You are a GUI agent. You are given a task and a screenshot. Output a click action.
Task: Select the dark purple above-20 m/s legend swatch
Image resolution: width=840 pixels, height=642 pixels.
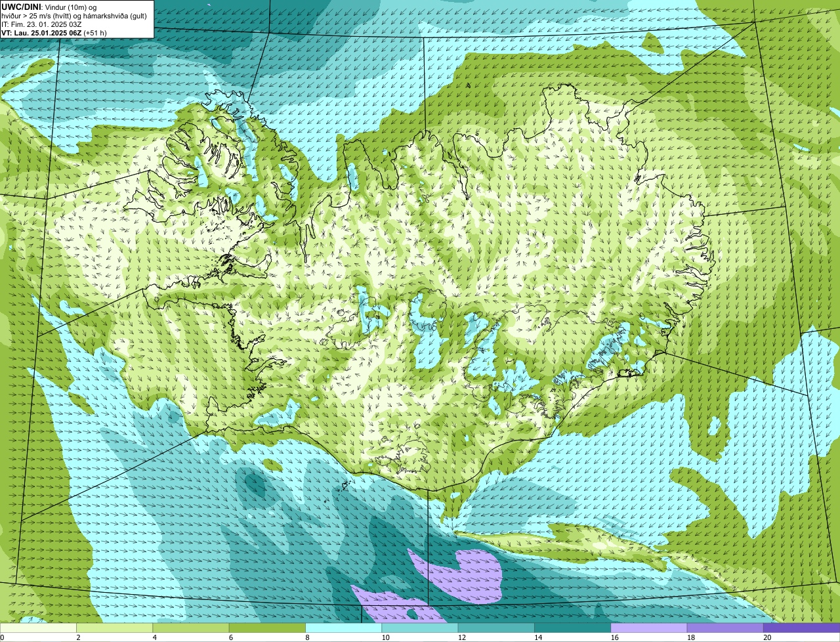[x=802, y=628]
